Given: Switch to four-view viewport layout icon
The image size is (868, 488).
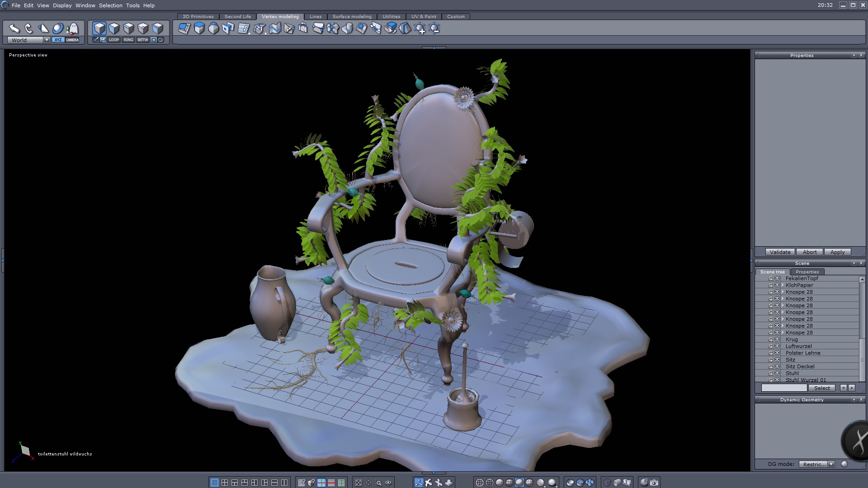Looking at the screenshot, I should (225, 483).
